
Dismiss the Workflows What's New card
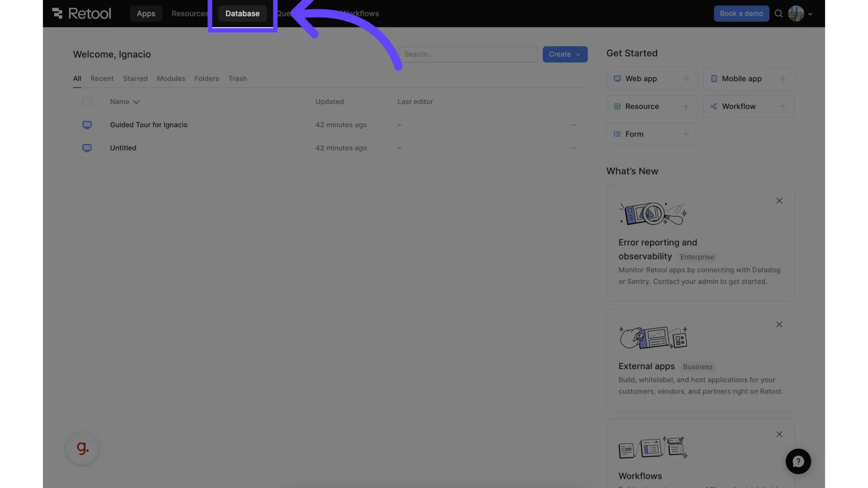click(x=779, y=434)
